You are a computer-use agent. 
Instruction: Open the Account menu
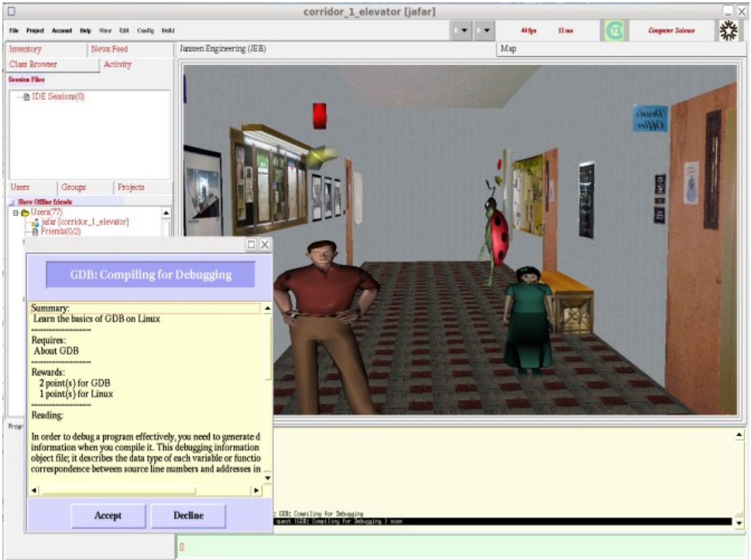(x=62, y=31)
